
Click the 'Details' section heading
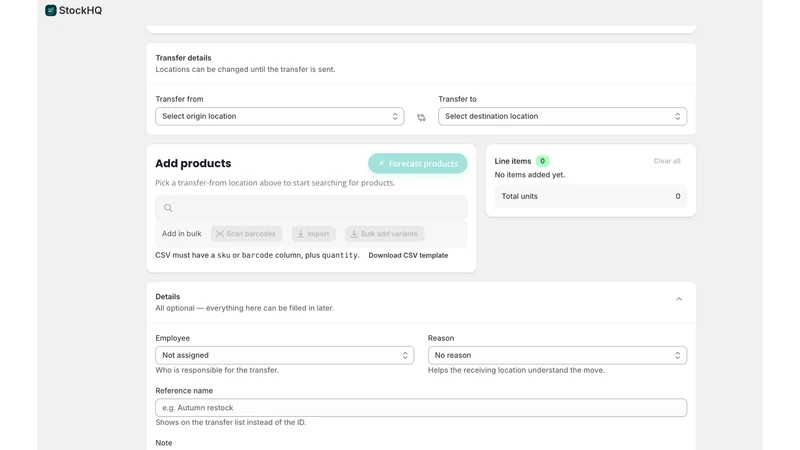point(167,296)
